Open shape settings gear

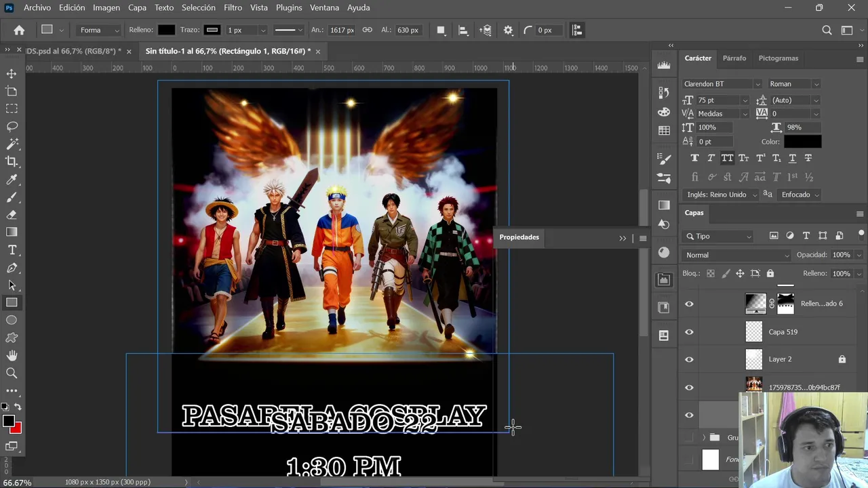click(508, 30)
